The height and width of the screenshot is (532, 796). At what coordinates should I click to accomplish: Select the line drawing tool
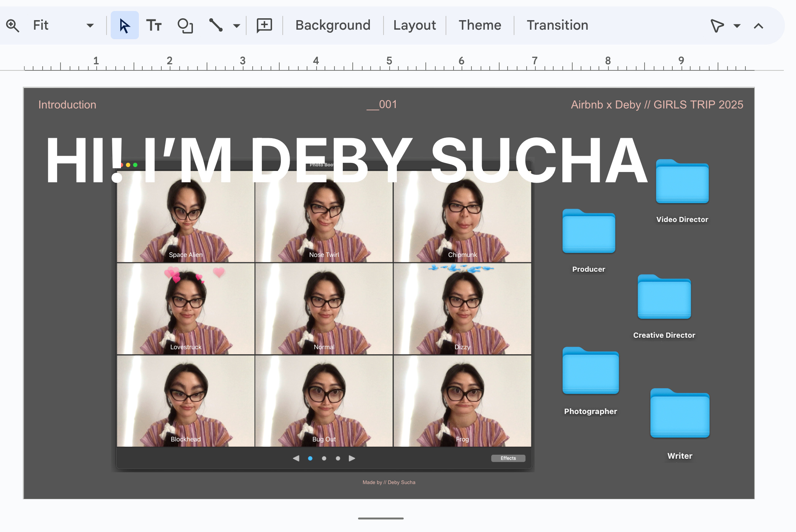pyautogui.click(x=216, y=25)
